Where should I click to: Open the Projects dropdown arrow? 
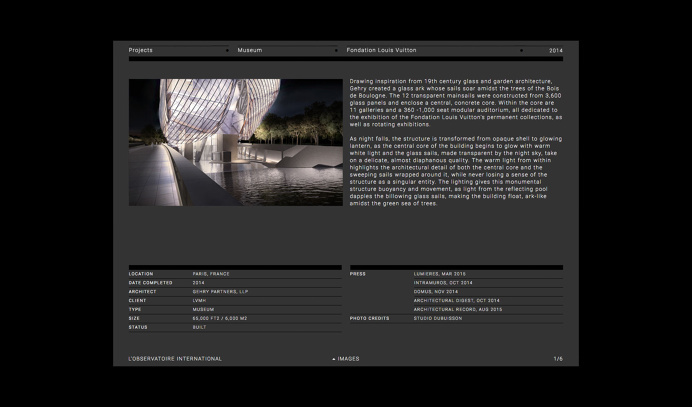(227, 50)
